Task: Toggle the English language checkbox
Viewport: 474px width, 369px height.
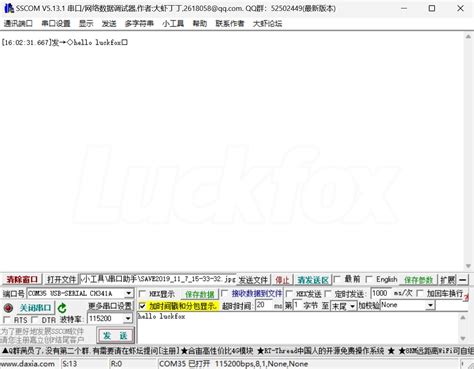Action: click(369, 279)
